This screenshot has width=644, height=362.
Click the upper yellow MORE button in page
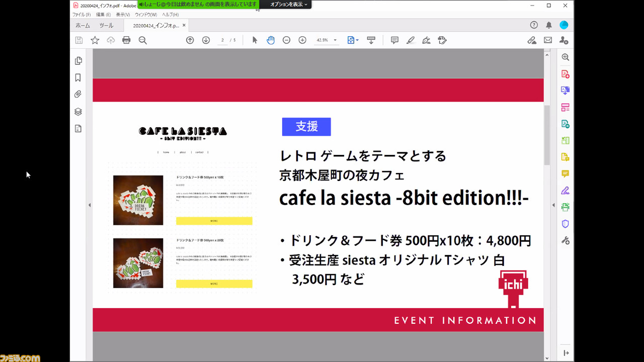[x=214, y=221]
